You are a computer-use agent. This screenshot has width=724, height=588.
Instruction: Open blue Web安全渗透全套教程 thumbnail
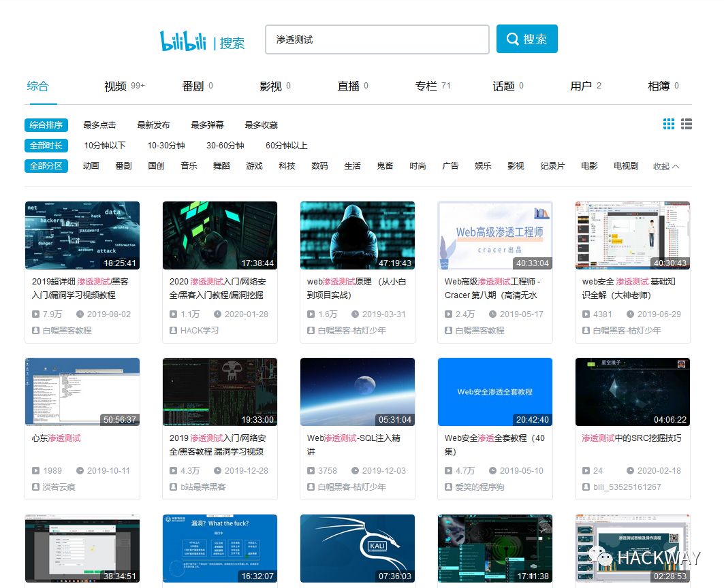click(x=495, y=392)
